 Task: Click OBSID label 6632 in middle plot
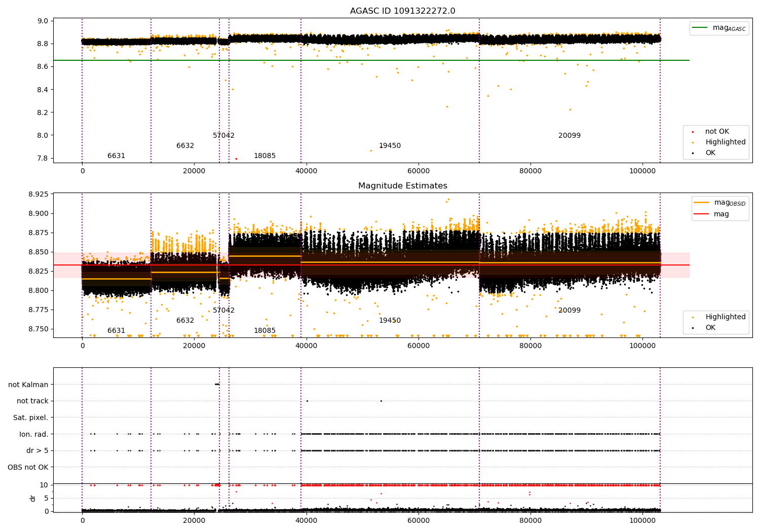(185, 320)
